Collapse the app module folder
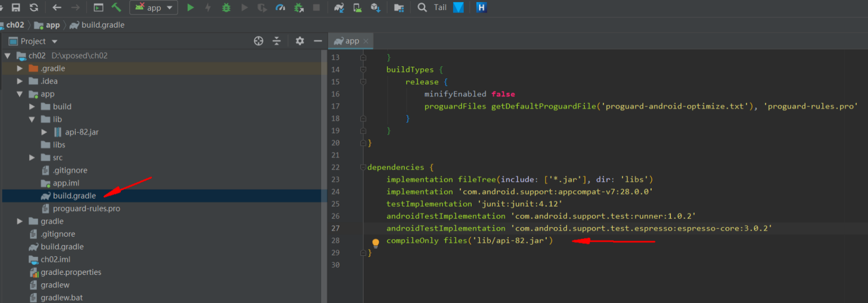 click(x=20, y=94)
